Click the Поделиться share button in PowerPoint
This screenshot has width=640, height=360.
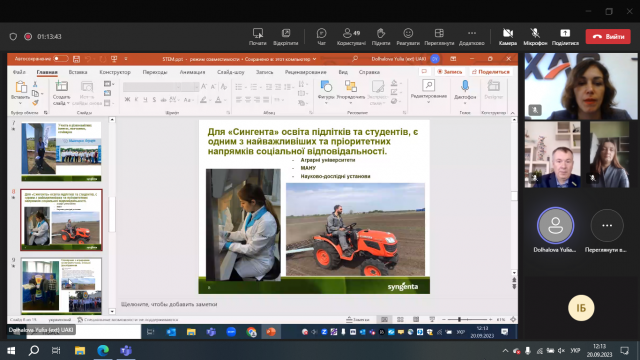pyautogui.click(x=491, y=72)
